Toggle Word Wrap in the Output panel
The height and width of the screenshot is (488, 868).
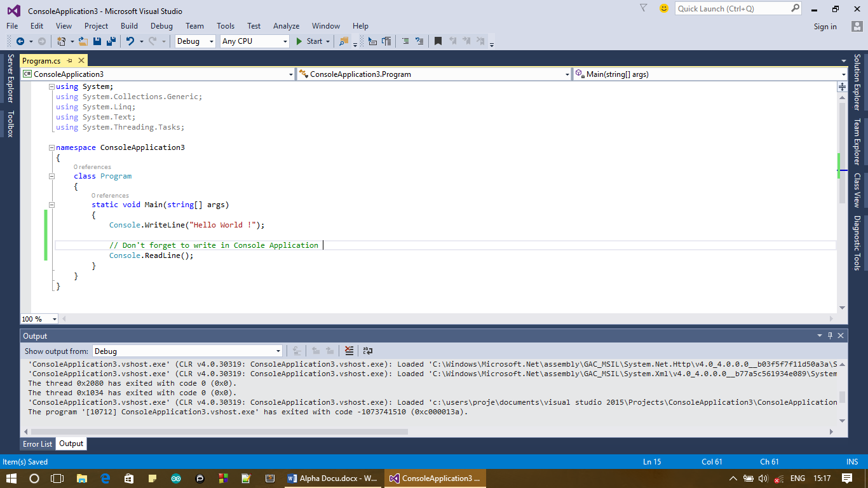368,351
